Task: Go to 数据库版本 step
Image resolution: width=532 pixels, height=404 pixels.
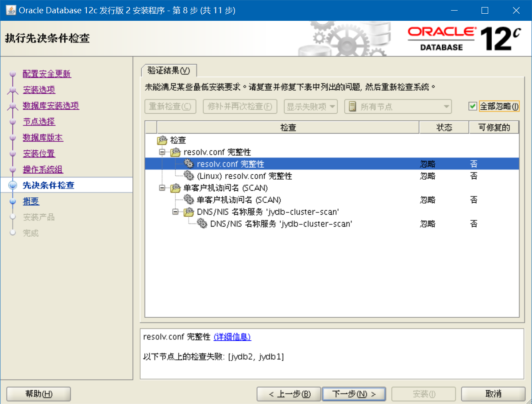Action: point(43,138)
